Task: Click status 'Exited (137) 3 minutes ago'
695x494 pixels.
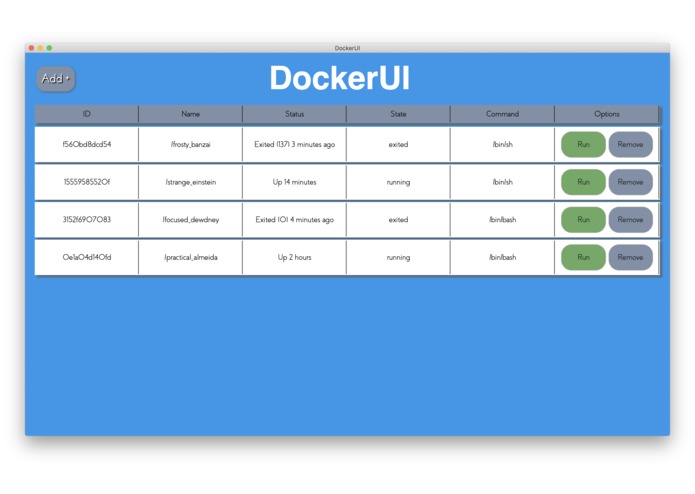Action: click(x=294, y=144)
